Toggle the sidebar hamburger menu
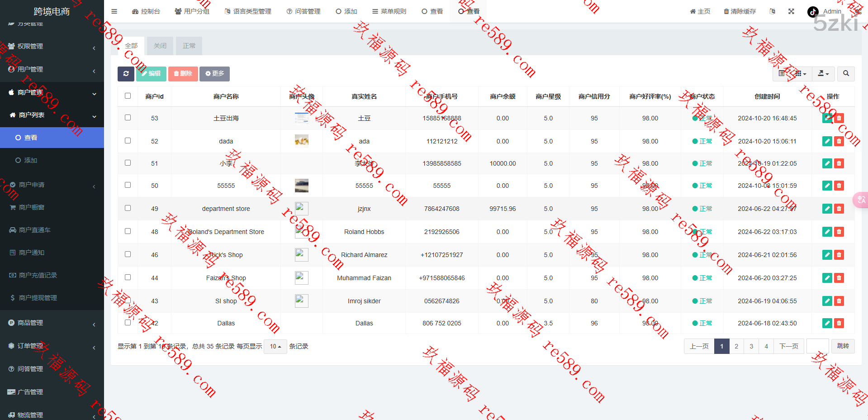Viewport: 868px width, 420px height. (x=114, y=11)
